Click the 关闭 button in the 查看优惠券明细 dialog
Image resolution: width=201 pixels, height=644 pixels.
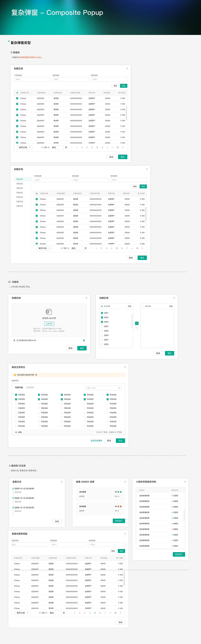click(120, 622)
